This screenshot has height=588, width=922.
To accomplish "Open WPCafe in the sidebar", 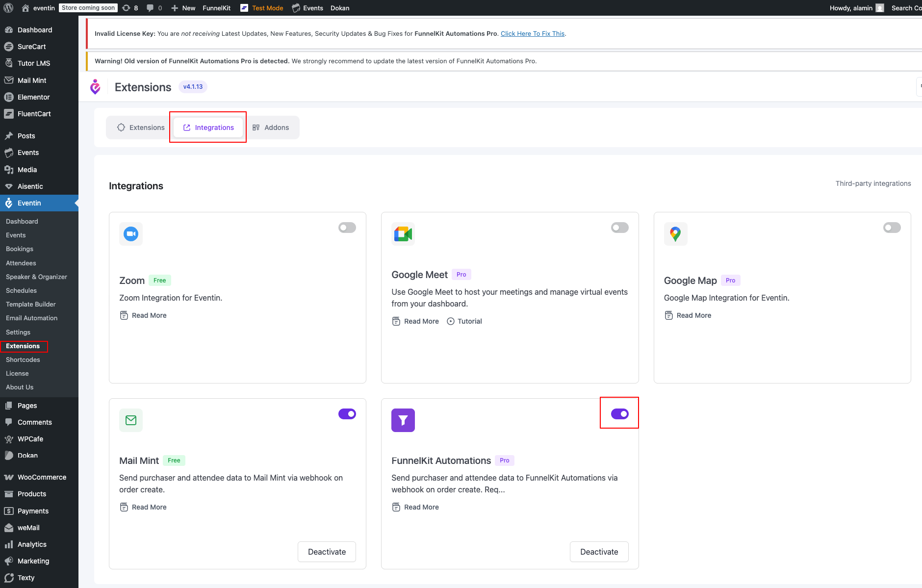I will pos(39,439).
